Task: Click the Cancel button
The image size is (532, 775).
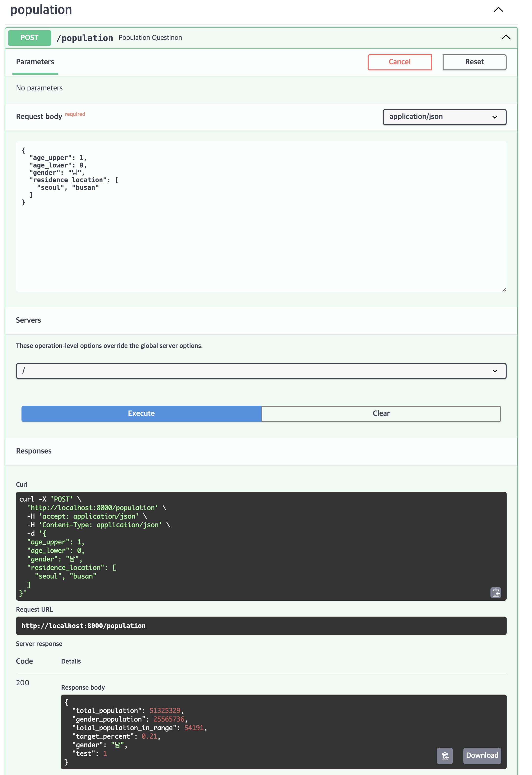Action: (399, 62)
